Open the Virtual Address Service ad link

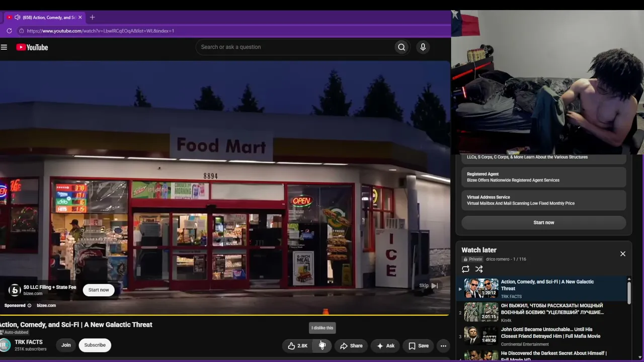point(544,200)
